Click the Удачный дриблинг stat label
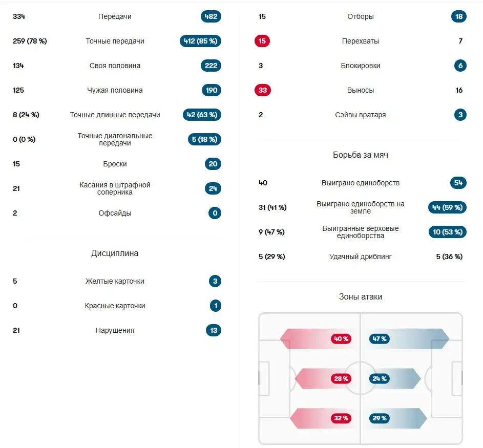This screenshot has width=483, height=448. tap(361, 257)
